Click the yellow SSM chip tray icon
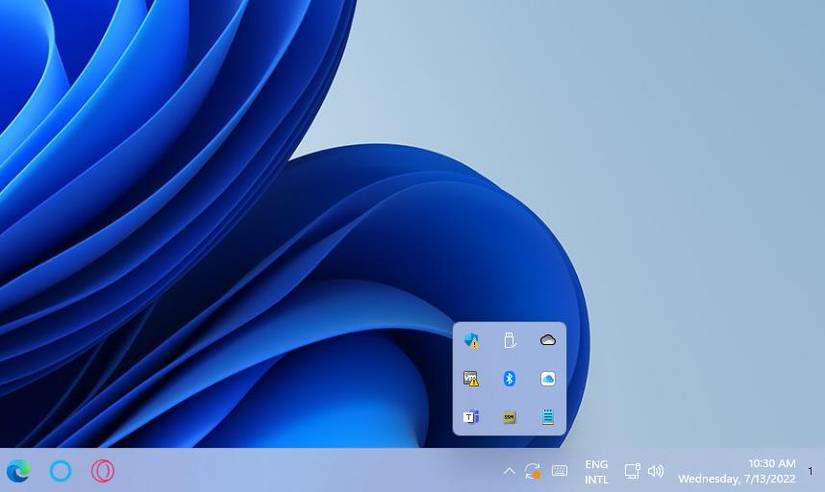825x492 pixels. coord(509,417)
